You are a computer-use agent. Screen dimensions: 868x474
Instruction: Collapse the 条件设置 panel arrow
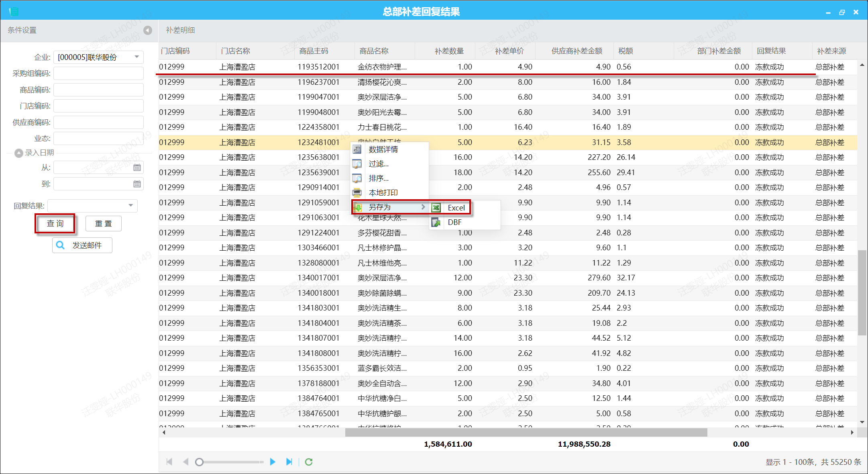[x=148, y=30]
